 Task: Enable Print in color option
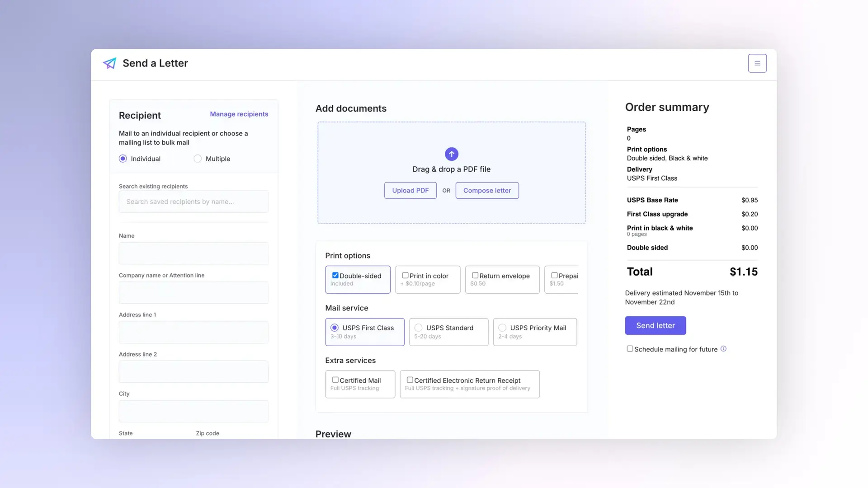coord(406,275)
